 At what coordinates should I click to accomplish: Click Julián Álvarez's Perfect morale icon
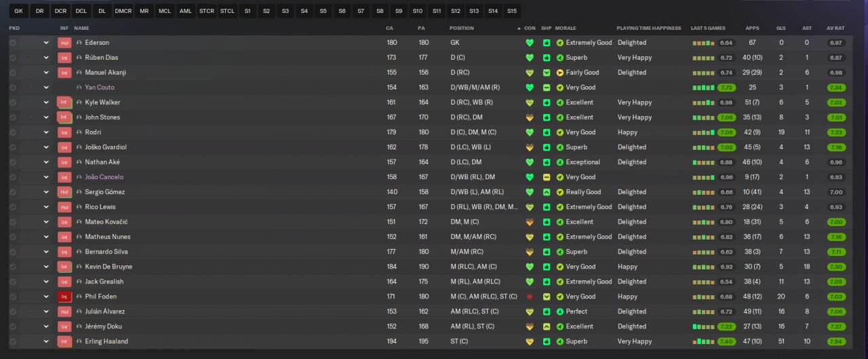click(559, 311)
